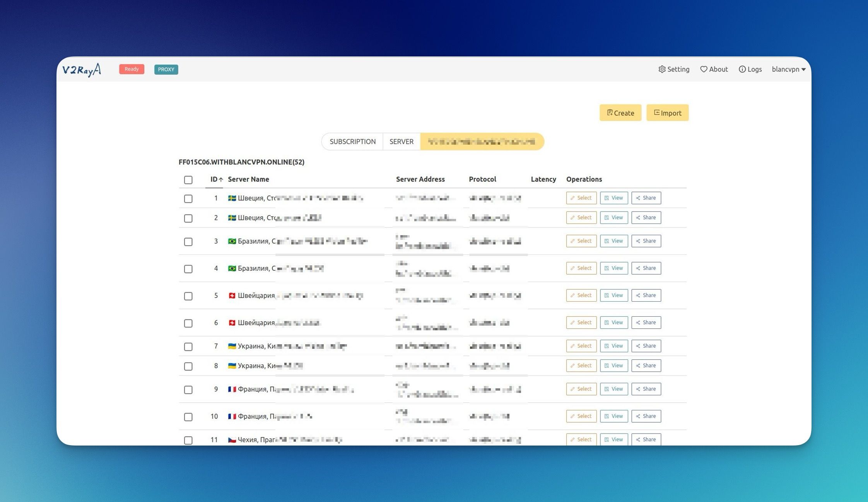
Task: Click the red Ready status badge
Action: 132,69
